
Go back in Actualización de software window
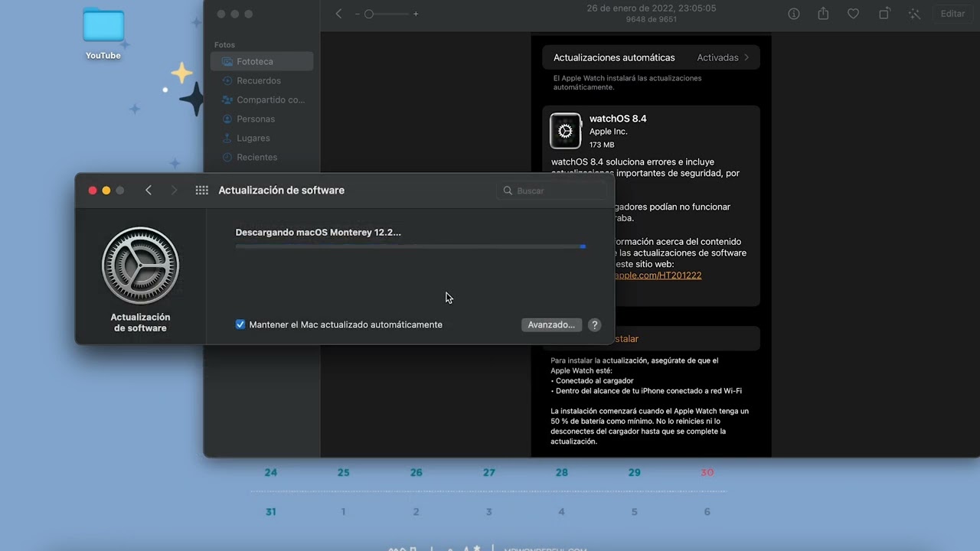tap(149, 191)
